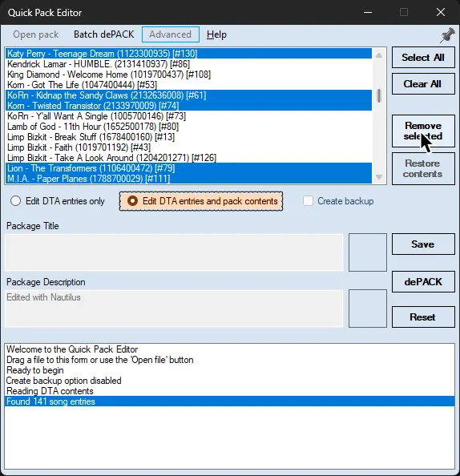Image resolution: width=460 pixels, height=476 pixels.
Task: Select Kendrick Lamar - HUMBLE. entry
Action: point(188,64)
